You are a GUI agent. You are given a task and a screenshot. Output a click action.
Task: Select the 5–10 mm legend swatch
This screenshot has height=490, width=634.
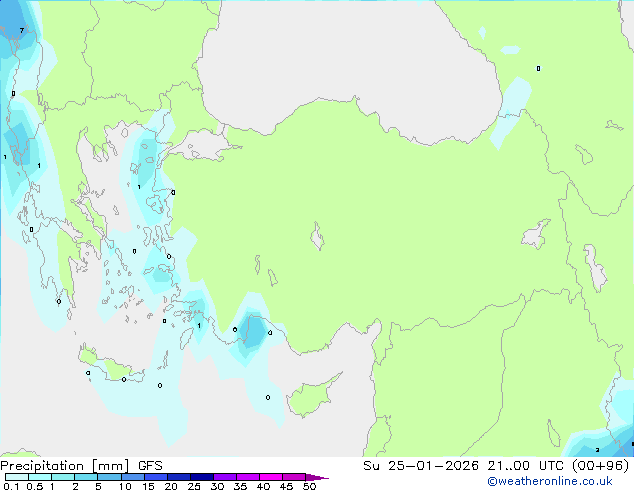point(110,477)
